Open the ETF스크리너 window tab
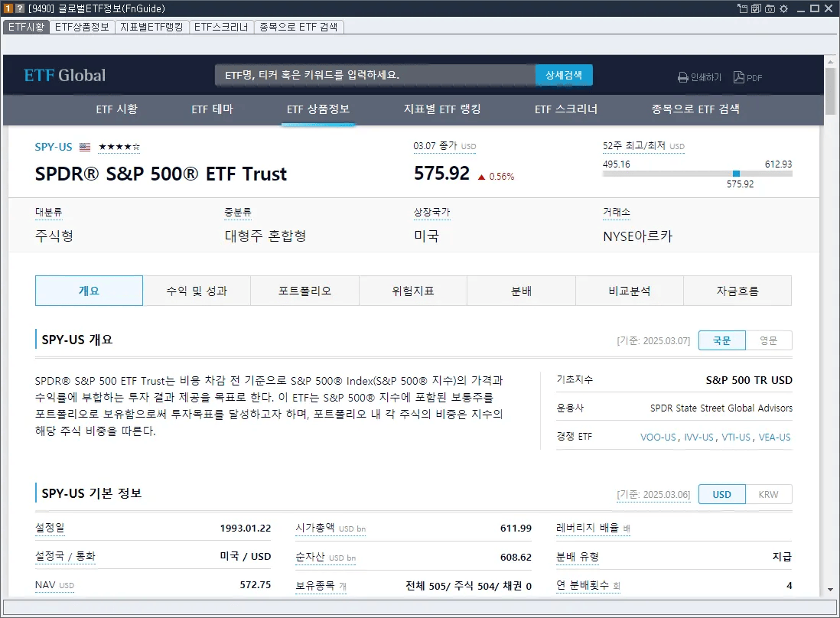840x618 pixels. [221, 27]
